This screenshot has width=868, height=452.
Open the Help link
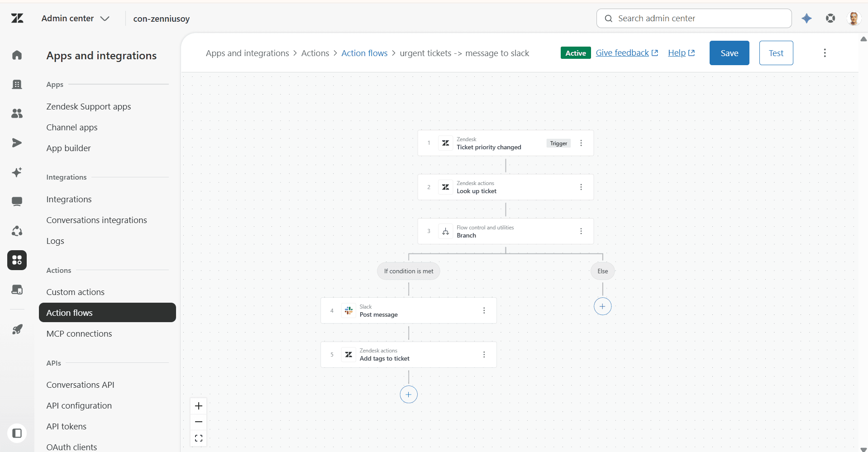(x=681, y=53)
